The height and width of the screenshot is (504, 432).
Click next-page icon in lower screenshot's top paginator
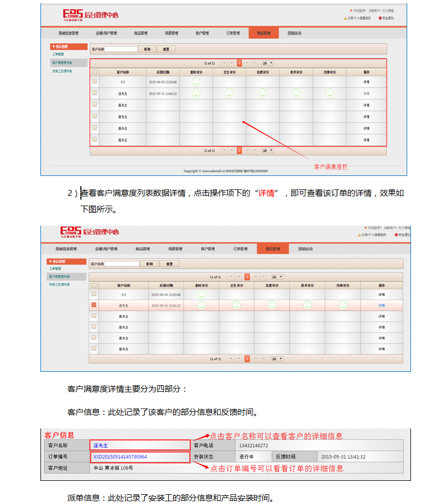point(256,277)
